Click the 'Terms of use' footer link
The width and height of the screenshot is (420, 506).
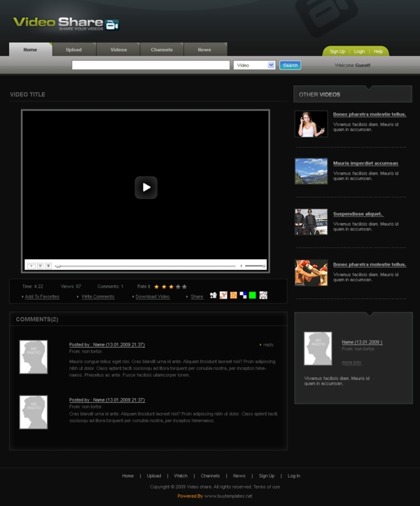(266, 486)
